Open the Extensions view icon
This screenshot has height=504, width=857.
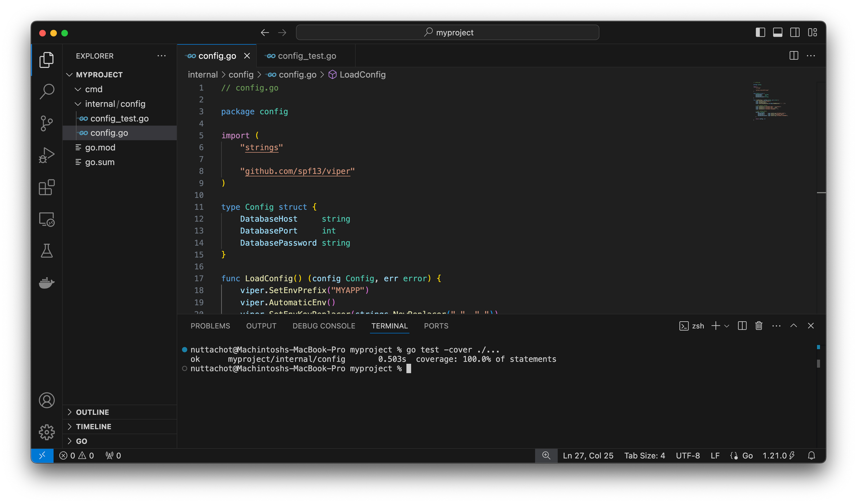click(x=46, y=187)
